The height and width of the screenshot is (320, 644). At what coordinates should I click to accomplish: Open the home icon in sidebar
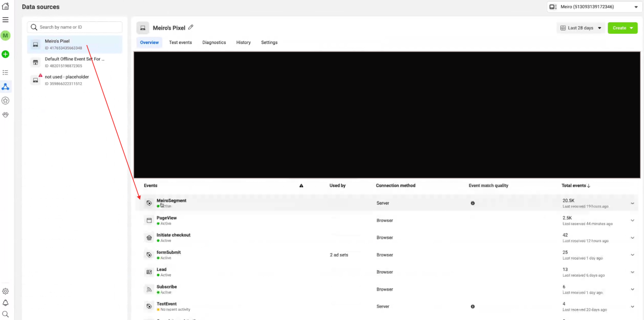tap(5, 6)
